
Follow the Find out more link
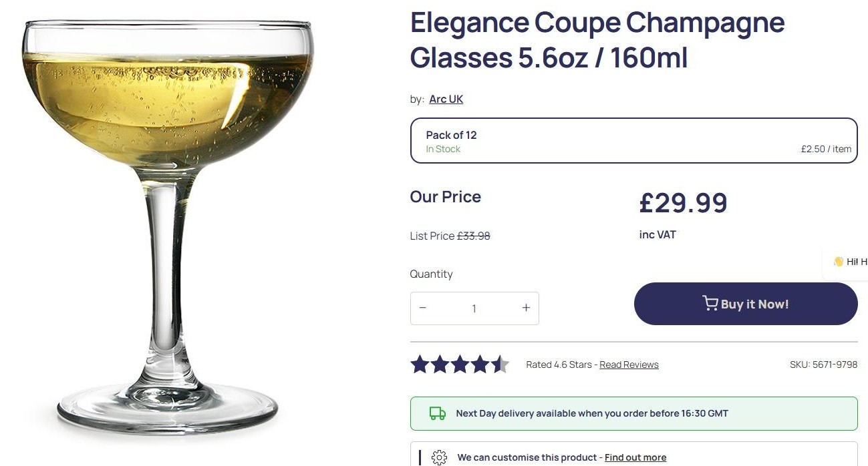(x=635, y=457)
